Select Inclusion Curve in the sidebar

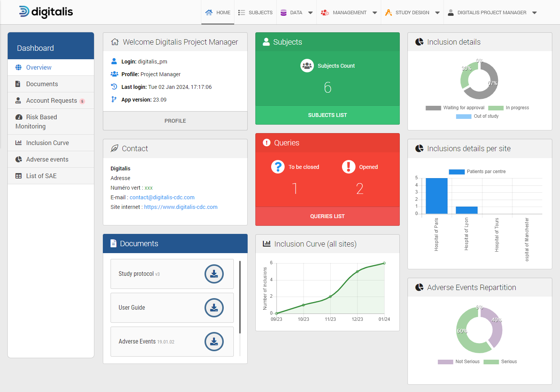coord(47,143)
